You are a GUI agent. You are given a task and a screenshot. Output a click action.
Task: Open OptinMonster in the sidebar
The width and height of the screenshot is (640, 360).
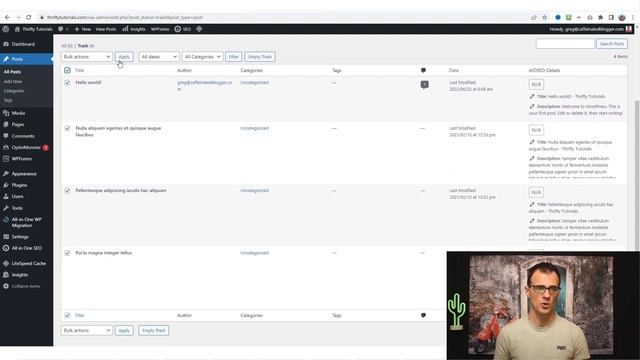[27, 147]
